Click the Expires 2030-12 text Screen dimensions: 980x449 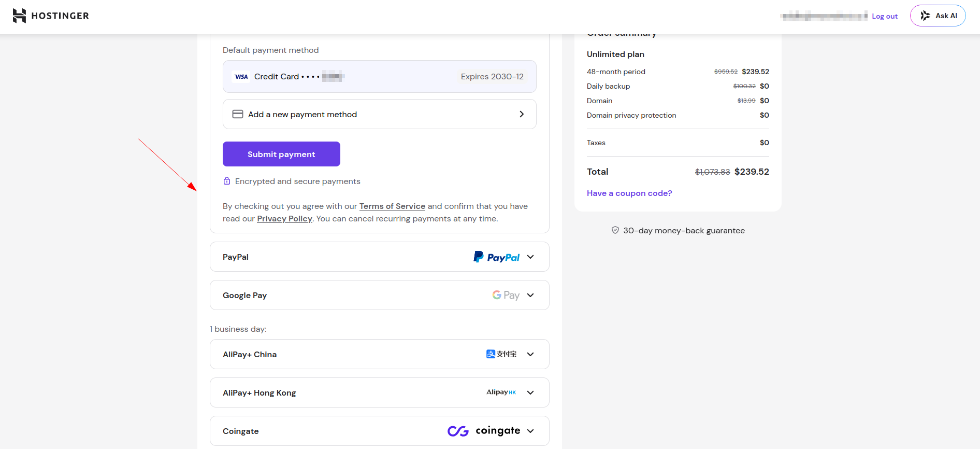[x=492, y=77]
